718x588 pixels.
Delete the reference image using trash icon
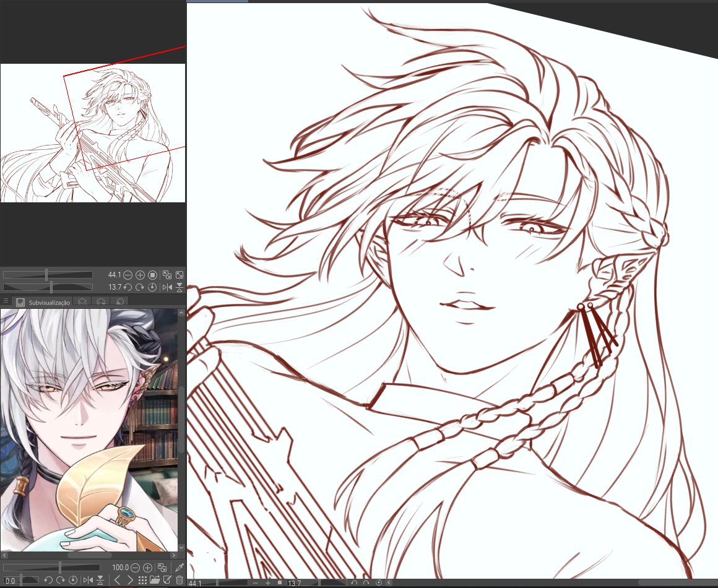tap(179, 580)
